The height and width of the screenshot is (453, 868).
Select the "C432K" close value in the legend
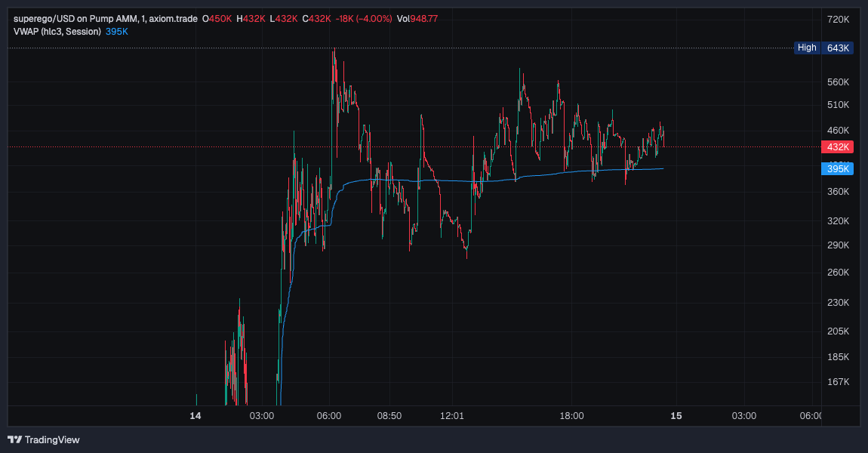click(x=317, y=19)
